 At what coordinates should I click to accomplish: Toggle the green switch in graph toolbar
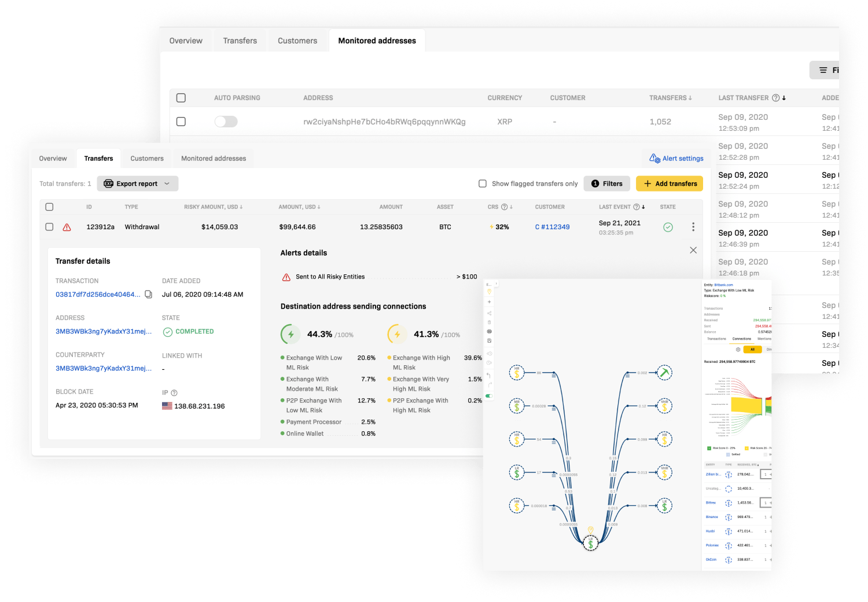point(489,397)
